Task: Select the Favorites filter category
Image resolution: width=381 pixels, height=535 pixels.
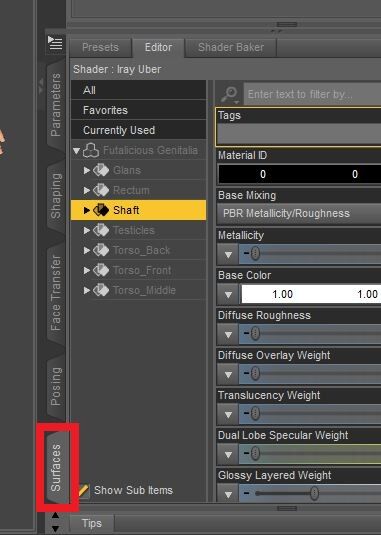Action: (138, 110)
